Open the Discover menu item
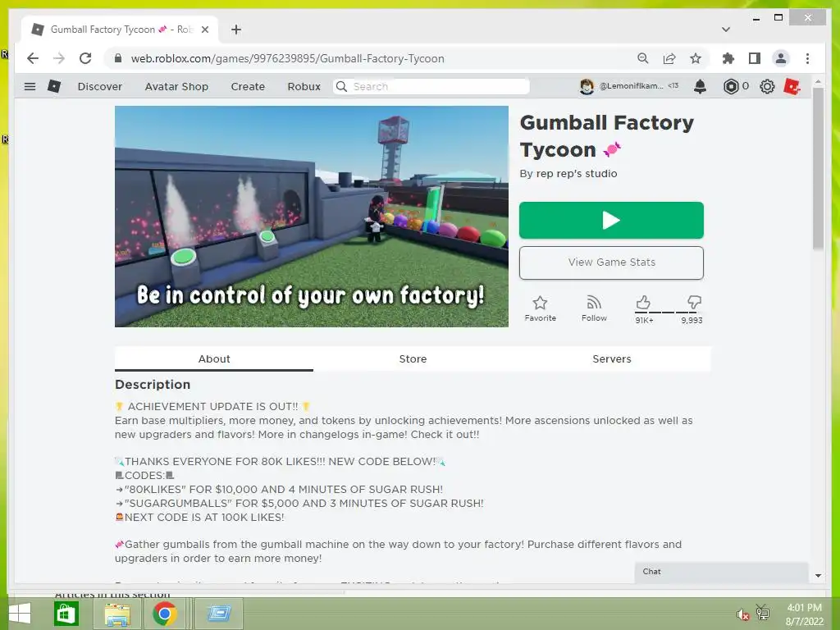840x630 pixels. pos(99,86)
